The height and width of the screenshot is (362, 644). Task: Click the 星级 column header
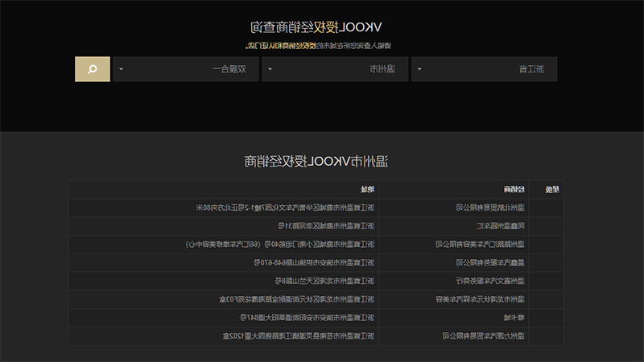552,189
